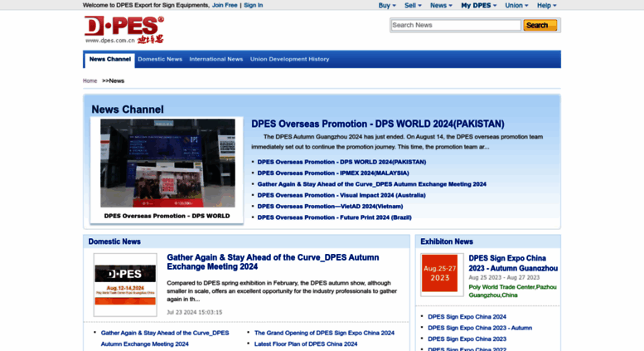Open The Grand Opening of DPES Sign Expo link
This screenshot has width=644, height=351.
(x=324, y=333)
